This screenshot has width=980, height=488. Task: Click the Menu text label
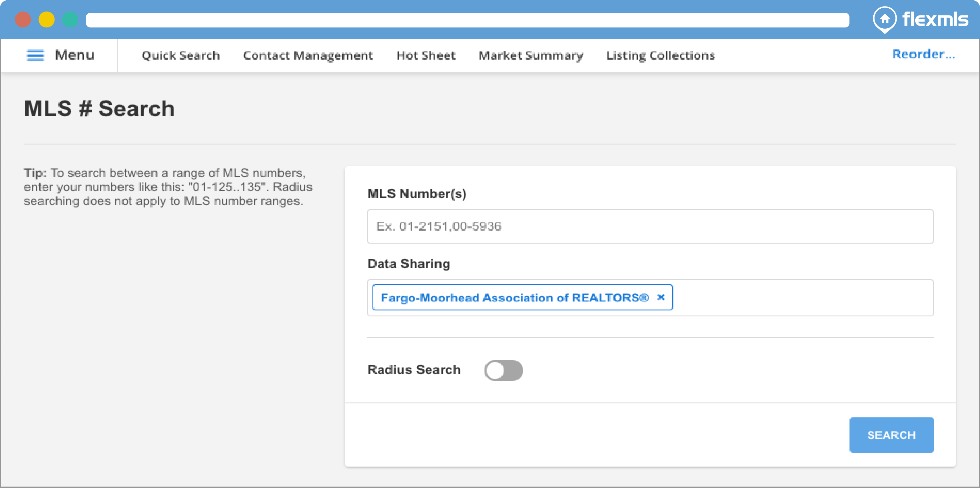click(x=74, y=55)
